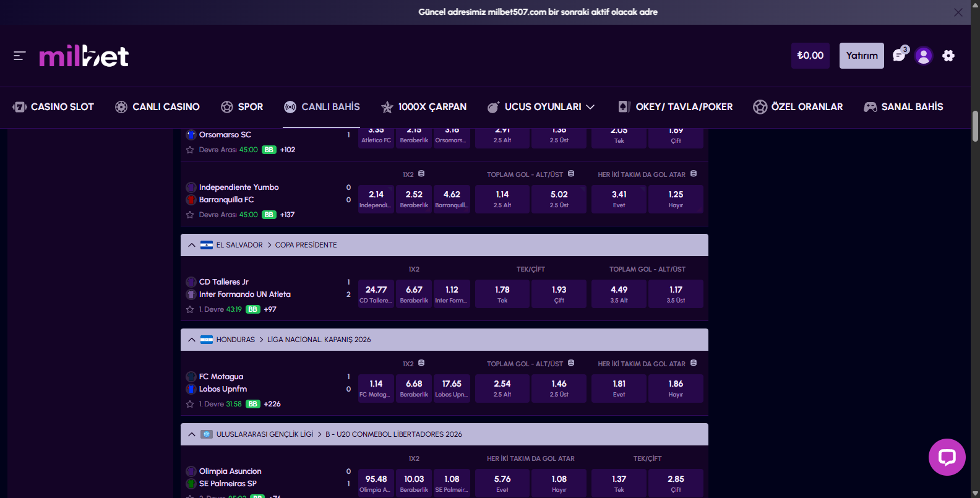Bet 95.48 on Olimpia Asuncion win
980x498 pixels.
pyautogui.click(x=376, y=483)
